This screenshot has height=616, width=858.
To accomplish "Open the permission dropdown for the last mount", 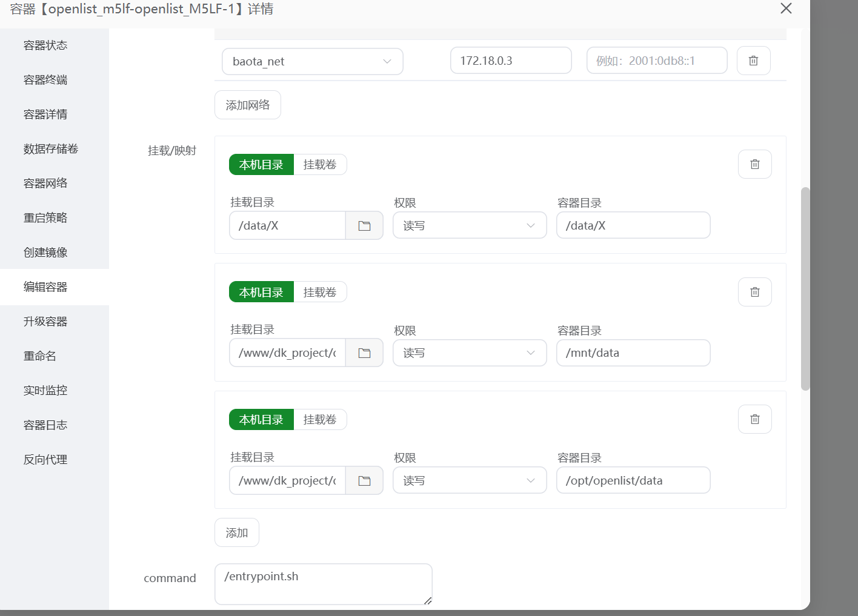I will tap(470, 480).
